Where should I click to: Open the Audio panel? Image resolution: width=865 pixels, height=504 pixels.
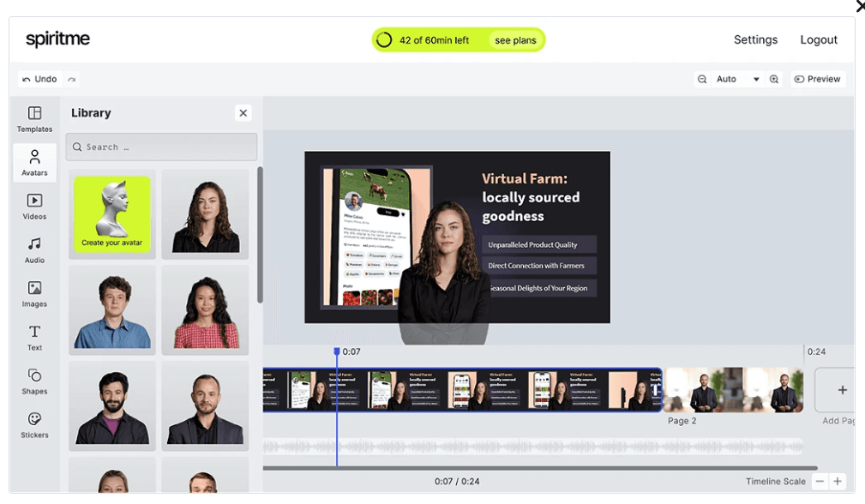34,249
